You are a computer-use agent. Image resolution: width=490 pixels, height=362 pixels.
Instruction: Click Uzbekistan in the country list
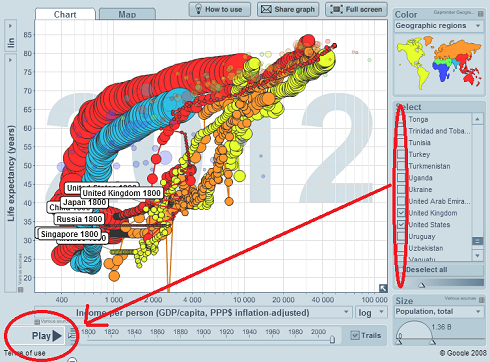click(426, 248)
